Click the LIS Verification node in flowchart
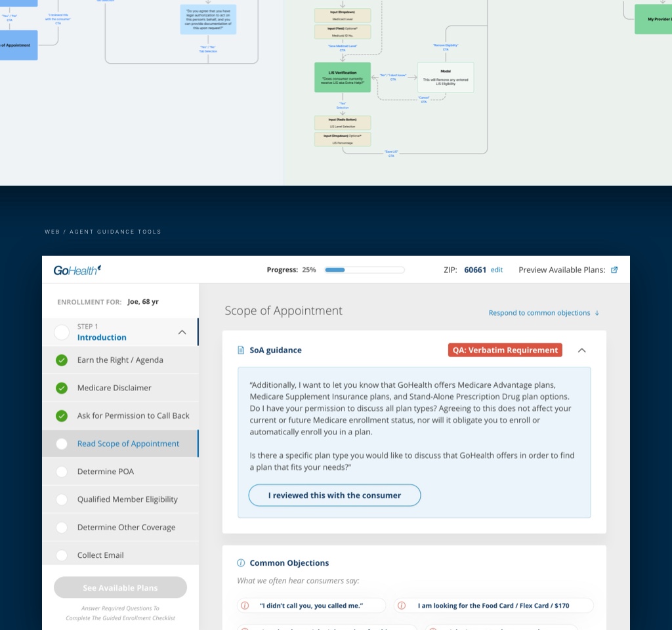The height and width of the screenshot is (630, 672). [343, 77]
